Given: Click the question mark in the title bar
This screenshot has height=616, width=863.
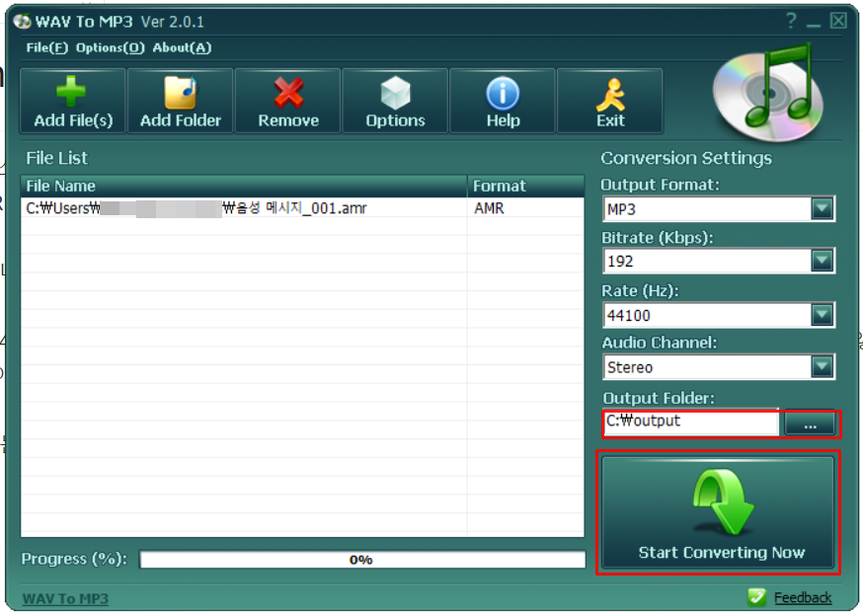Looking at the screenshot, I should click(x=791, y=21).
